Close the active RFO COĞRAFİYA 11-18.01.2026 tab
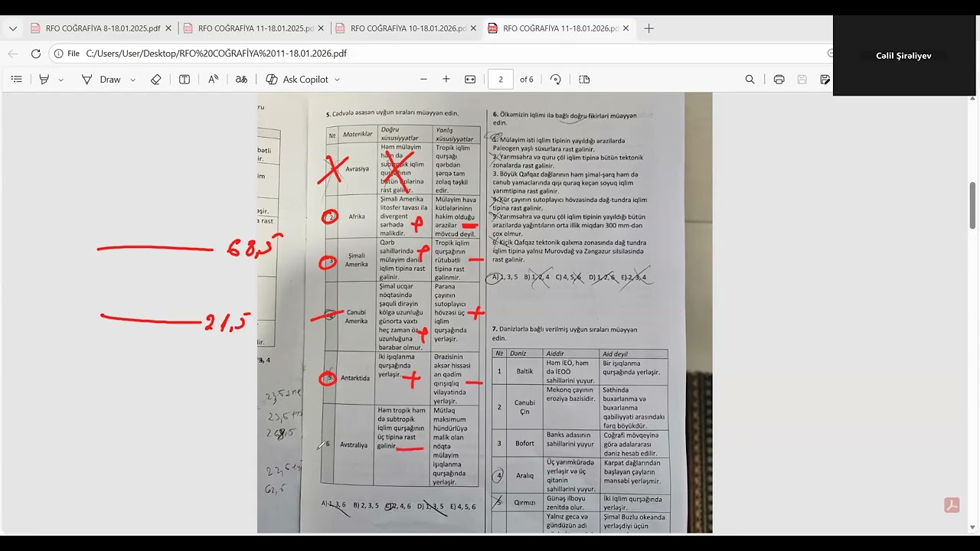Image resolution: width=980 pixels, height=551 pixels. click(x=626, y=28)
